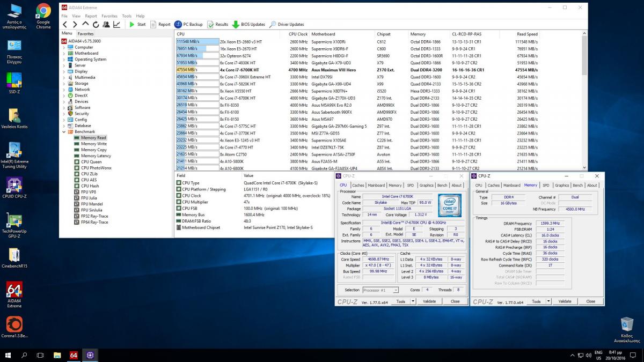Select the Memory Latency benchmark

(96, 156)
